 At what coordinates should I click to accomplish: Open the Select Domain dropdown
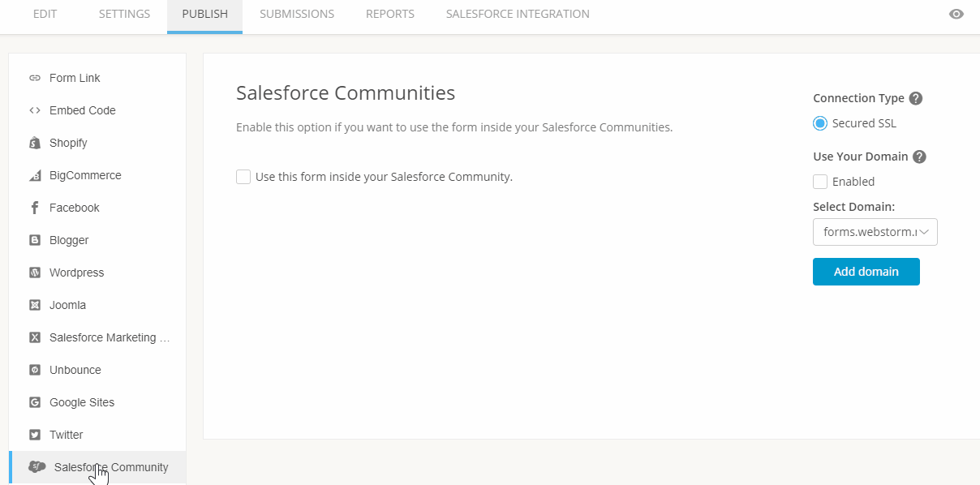[x=875, y=232]
